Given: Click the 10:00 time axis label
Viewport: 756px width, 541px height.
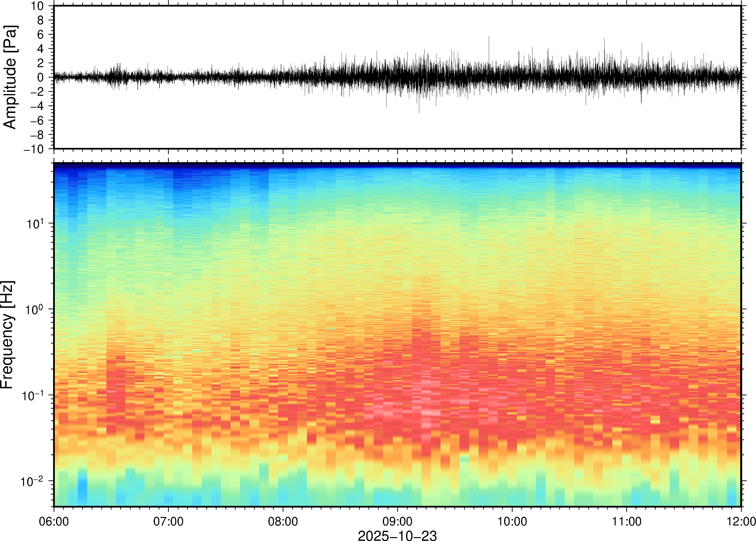Looking at the screenshot, I should (x=512, y=521).
